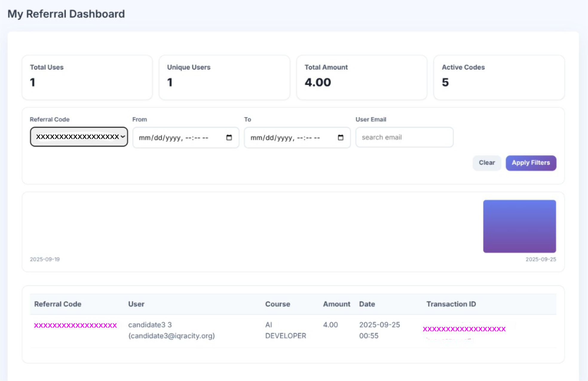Open calendar picker in To field

coord(340,138)
